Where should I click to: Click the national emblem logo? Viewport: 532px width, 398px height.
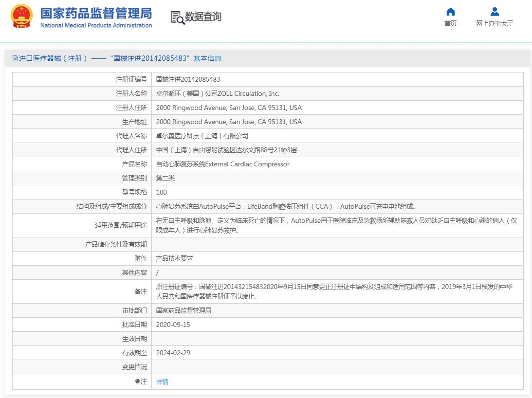tap(22, 16)
